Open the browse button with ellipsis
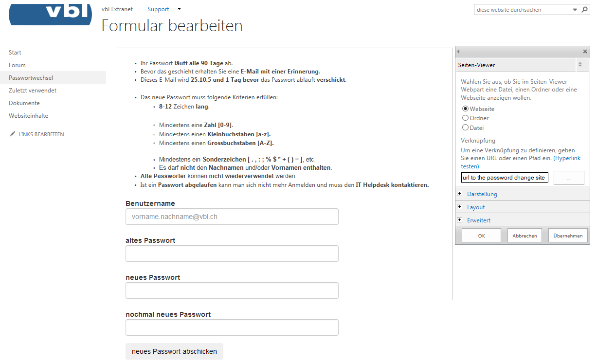This screenshot has width=597, height=364. (x=569, y=178)
